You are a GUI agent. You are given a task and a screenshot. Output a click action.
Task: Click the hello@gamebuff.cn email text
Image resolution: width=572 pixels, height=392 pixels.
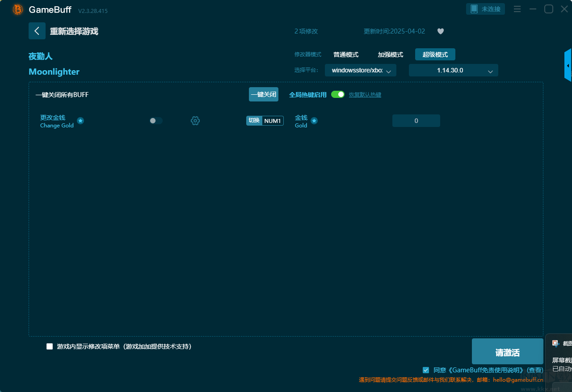click(x=518, y=380)
